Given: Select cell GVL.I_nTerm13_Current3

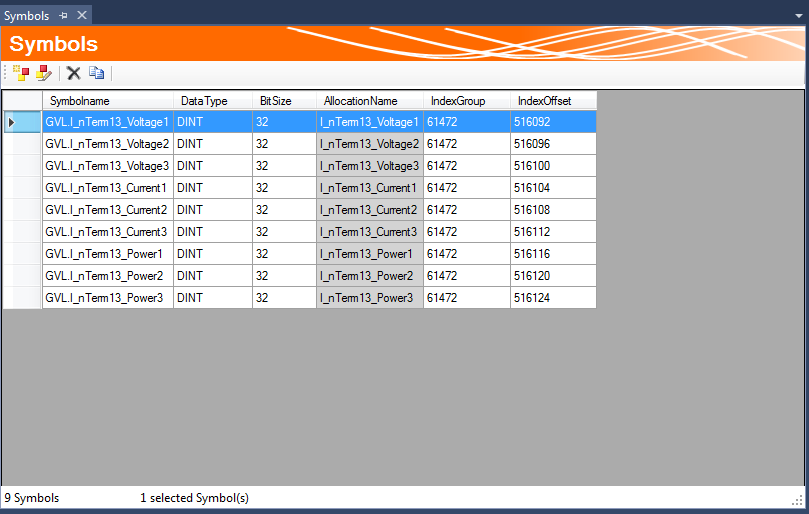Looking at the screenshot, I should [108, 232].
